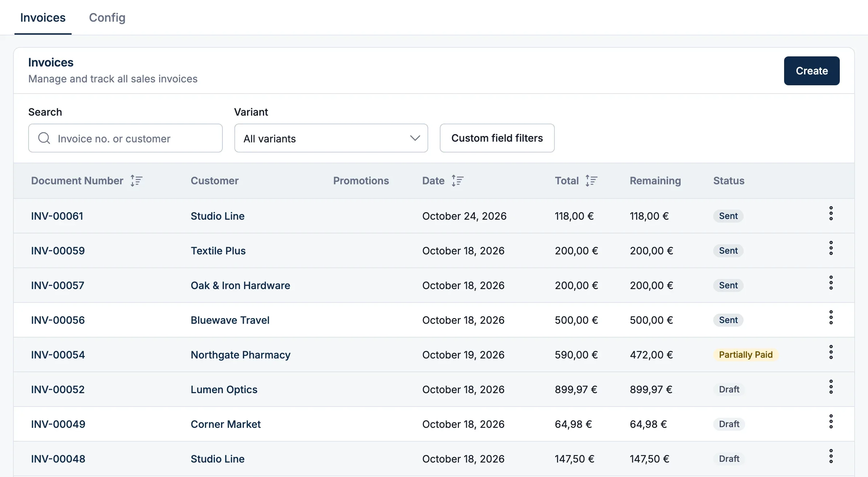
Task: Expand the All variants dropdown
Action: click(331, 138)
